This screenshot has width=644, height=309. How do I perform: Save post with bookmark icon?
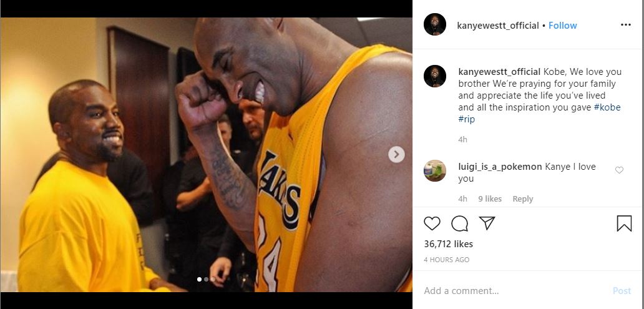click(x=624, y=223)
